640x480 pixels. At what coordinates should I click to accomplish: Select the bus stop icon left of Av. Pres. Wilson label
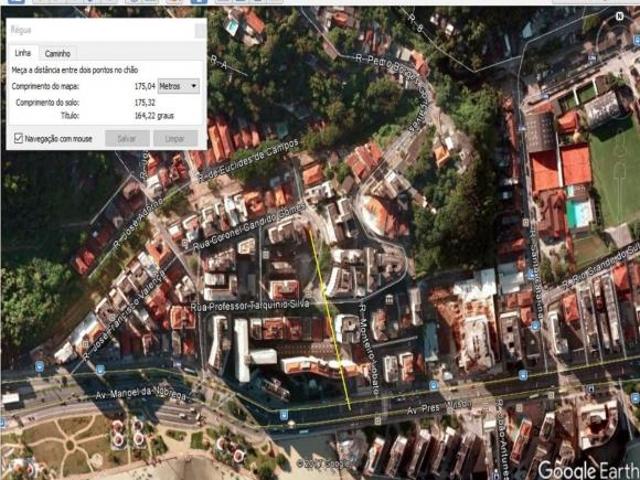pos(283,413)
